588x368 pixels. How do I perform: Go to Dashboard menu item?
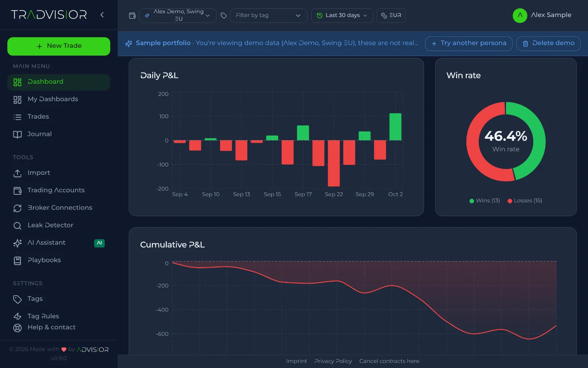tap(59, 82)
